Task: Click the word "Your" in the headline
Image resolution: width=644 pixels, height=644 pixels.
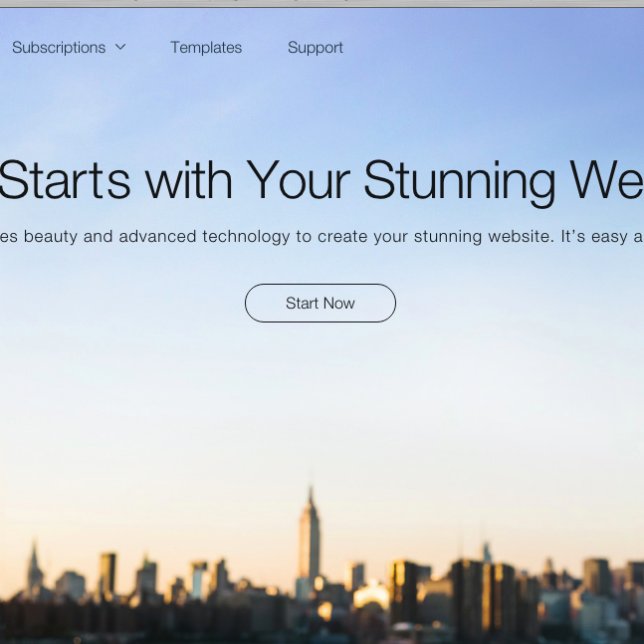Action: click(299, 180)
